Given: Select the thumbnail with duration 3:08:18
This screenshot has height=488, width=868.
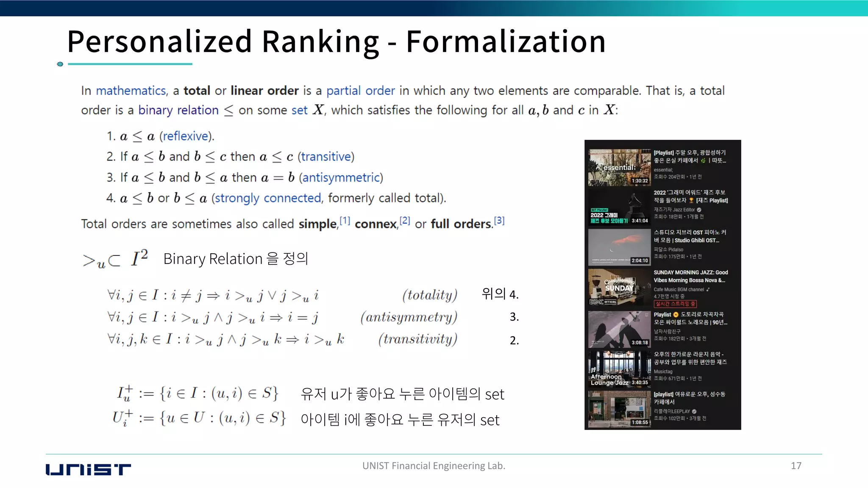Looking at the screenshot, I should (x=619, y=329).
